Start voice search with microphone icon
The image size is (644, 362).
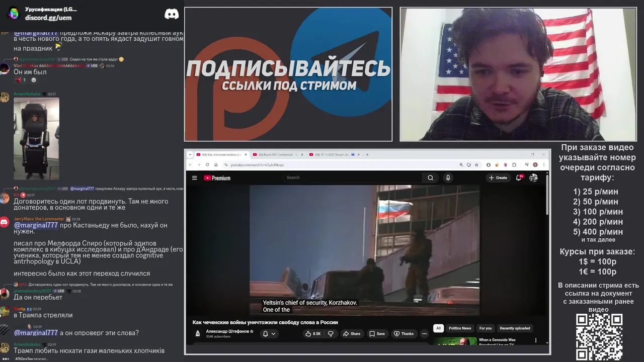(x=448, y=177)
